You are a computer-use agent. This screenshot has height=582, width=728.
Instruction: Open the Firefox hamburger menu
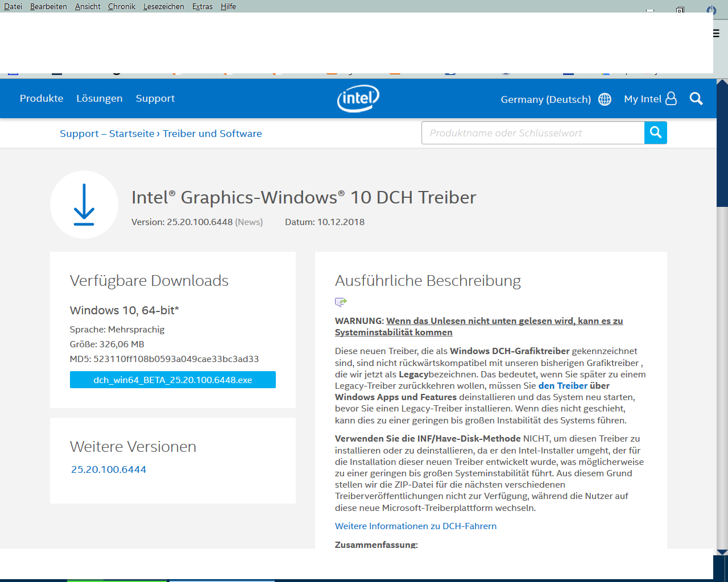(x=717, y=33)
